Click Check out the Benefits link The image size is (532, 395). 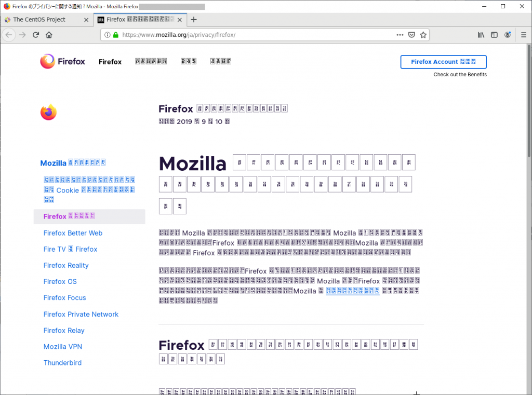[x=460, y=75]
